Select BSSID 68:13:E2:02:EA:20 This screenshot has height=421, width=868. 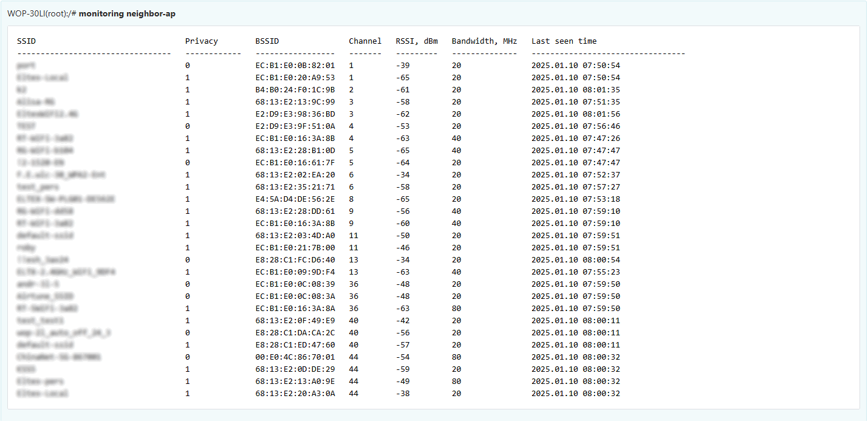295,175
